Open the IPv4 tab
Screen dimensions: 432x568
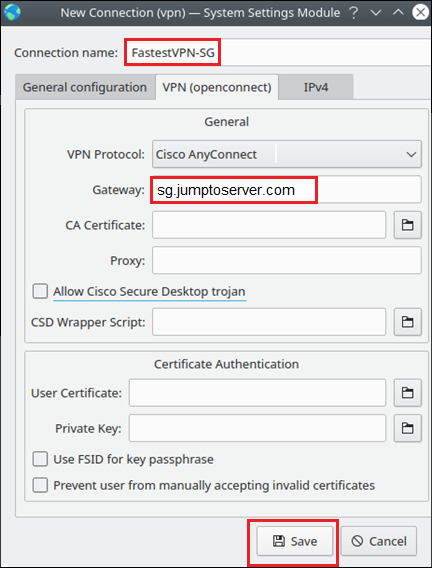[316, 87]
